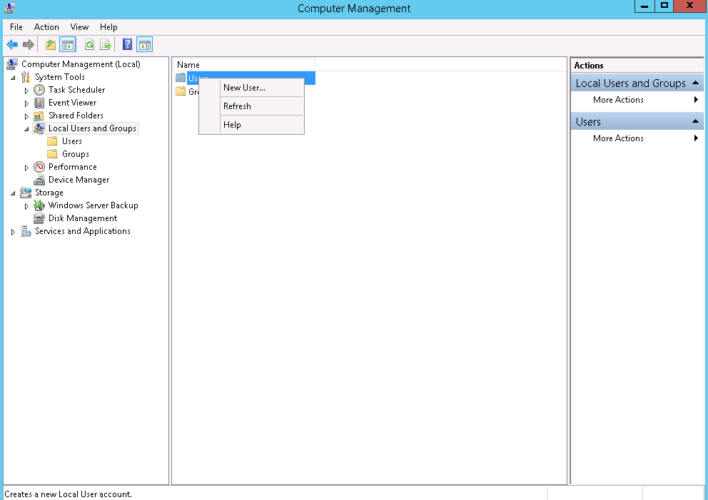
Task: Choose New User... from the context menu
Action: tap(244, 88)
